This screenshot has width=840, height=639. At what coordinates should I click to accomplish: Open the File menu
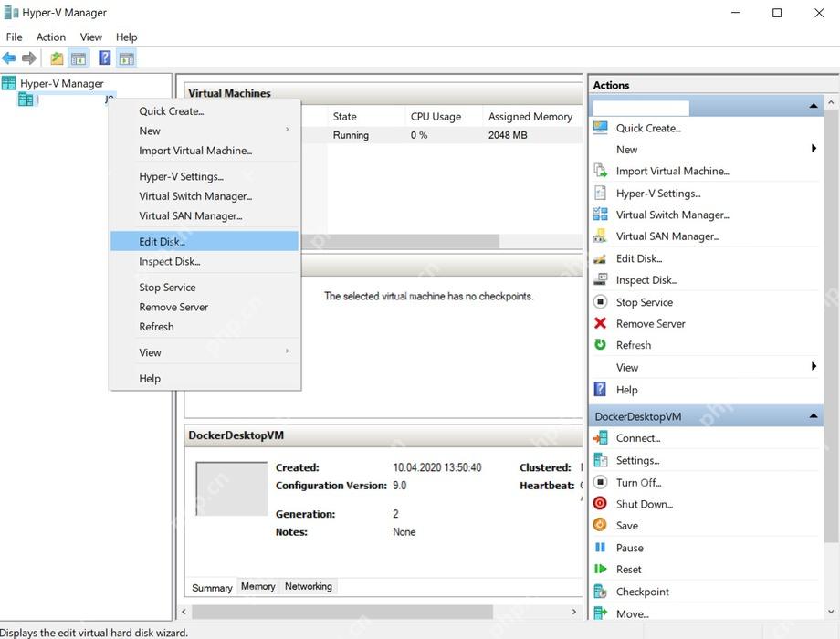15,37
